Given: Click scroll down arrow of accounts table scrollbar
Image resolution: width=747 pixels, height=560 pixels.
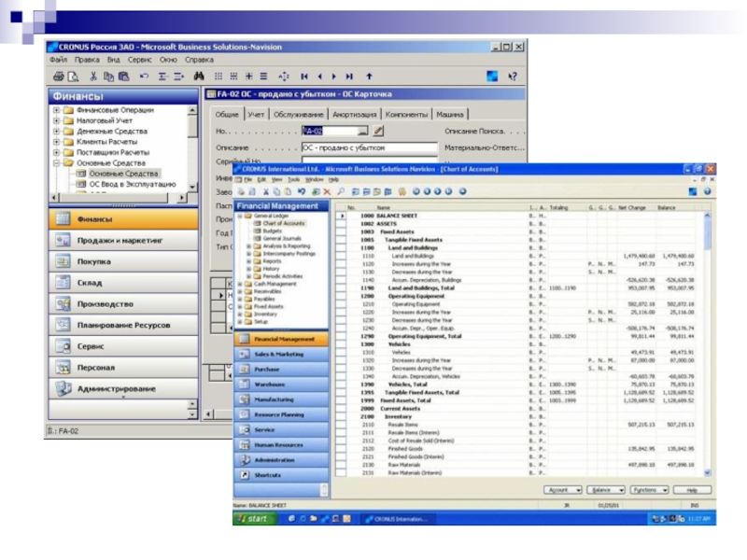Looking at the screenshot, I should pos(708,473).
